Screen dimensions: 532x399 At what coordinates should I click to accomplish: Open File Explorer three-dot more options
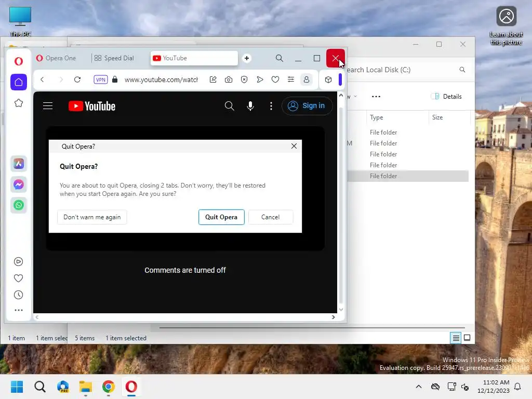pos(376,96)
